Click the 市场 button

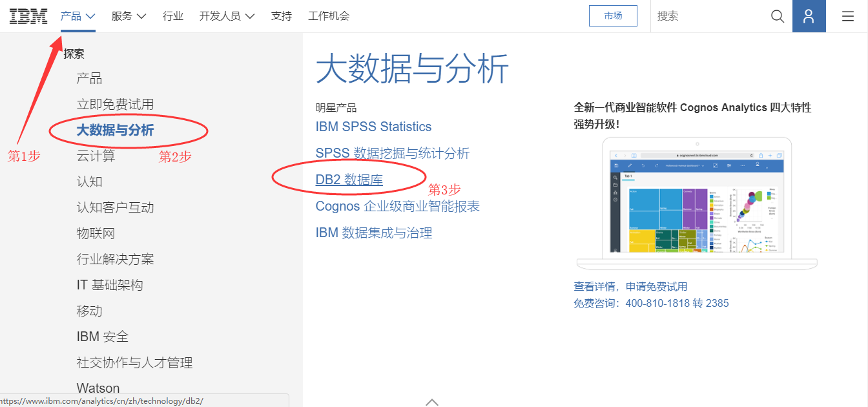[613, 16]
